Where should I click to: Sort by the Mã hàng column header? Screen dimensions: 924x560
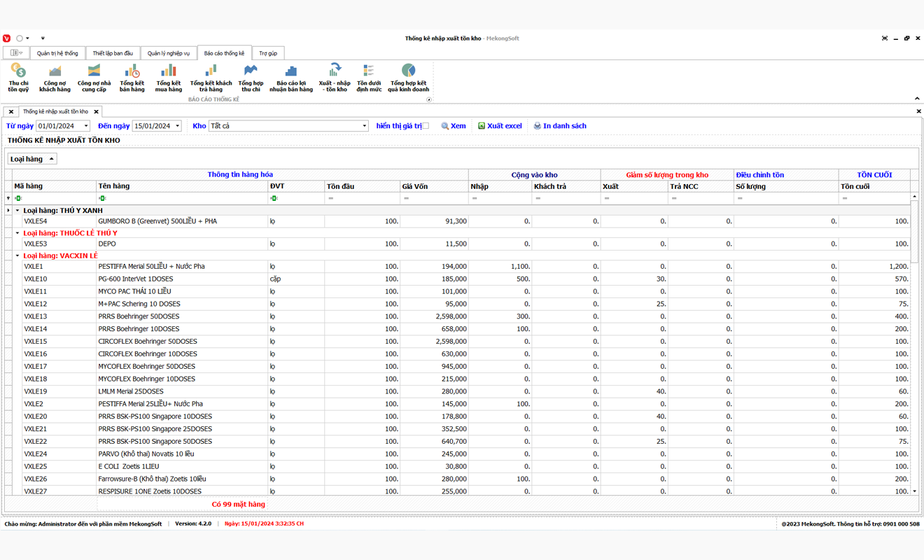pos(54,186)
